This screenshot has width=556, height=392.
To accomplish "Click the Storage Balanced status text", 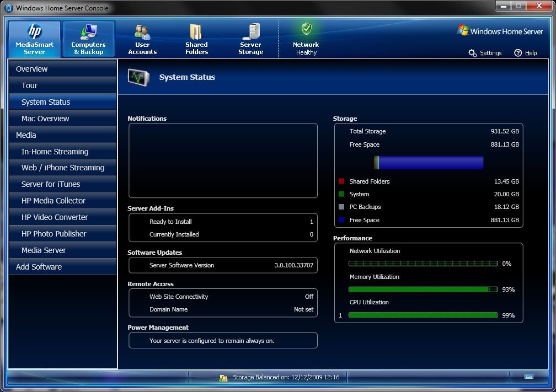I will coord(286,377).
